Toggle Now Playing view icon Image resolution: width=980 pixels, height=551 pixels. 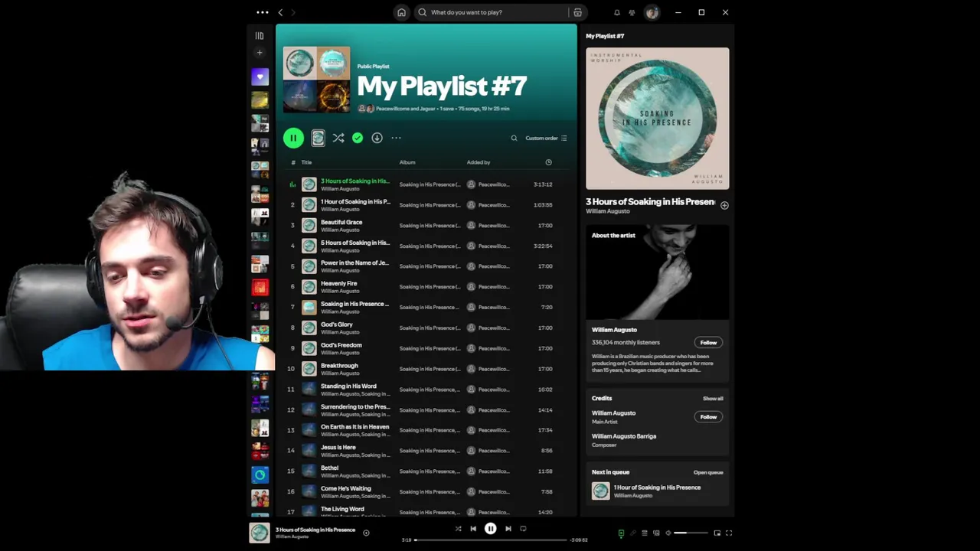point(621,533)
